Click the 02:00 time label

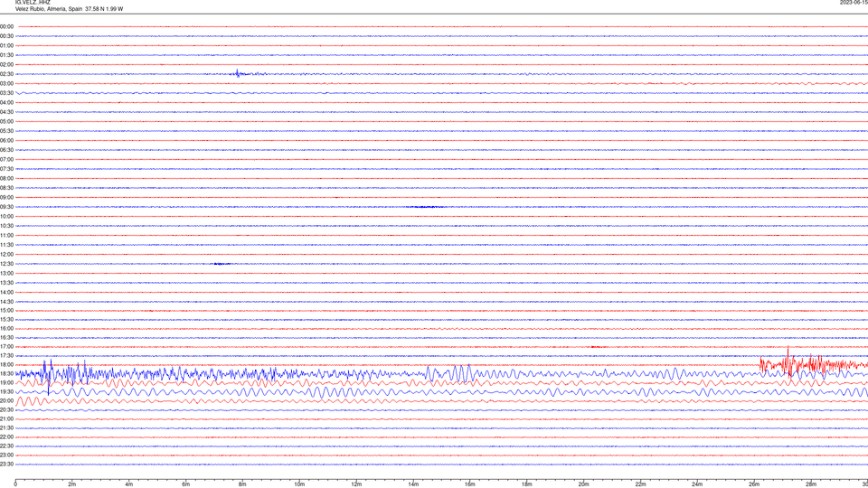click(6, 65)
